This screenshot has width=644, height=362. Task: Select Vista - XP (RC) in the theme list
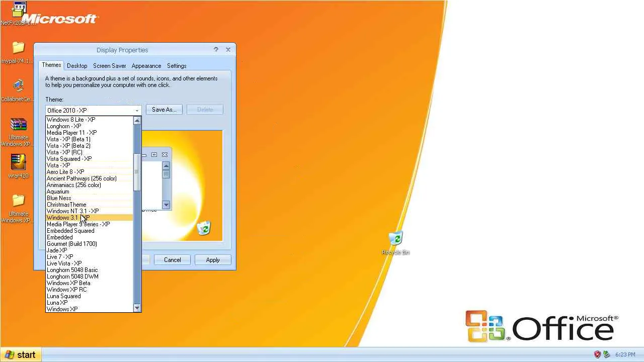click(90, 152)
